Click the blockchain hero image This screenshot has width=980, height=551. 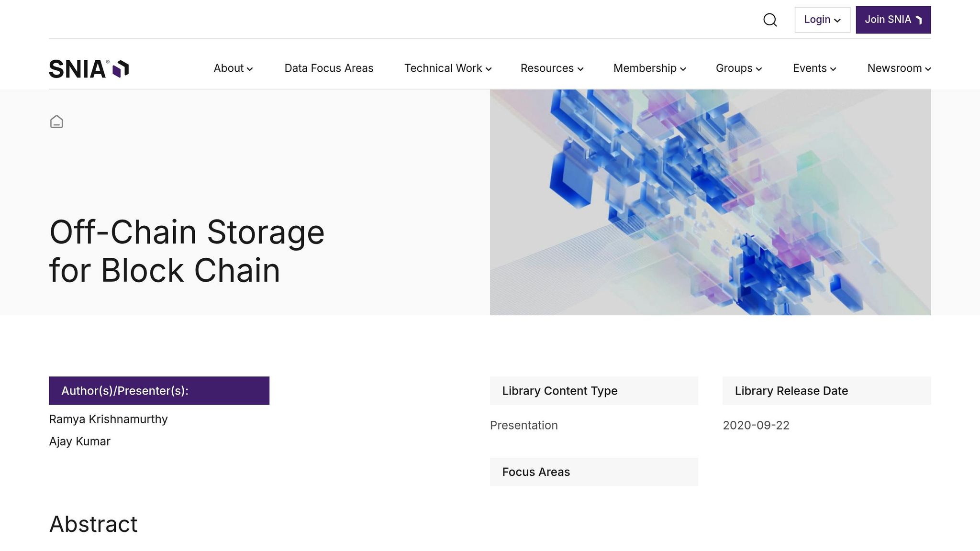click(x=710, y=202)
